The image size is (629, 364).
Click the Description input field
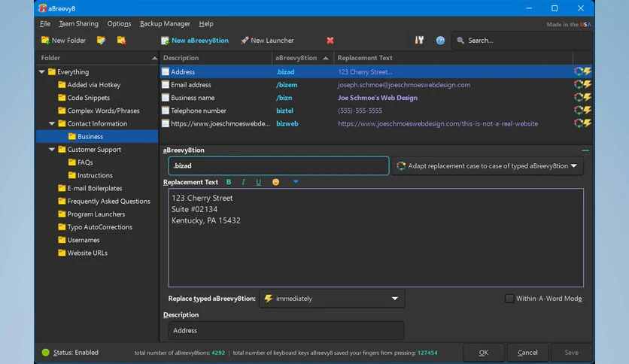point(286,331)
